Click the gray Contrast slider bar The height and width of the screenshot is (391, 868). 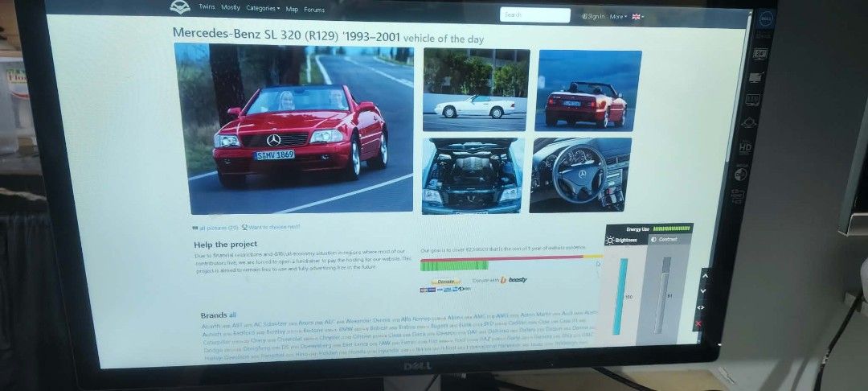(x=662, y=295)
